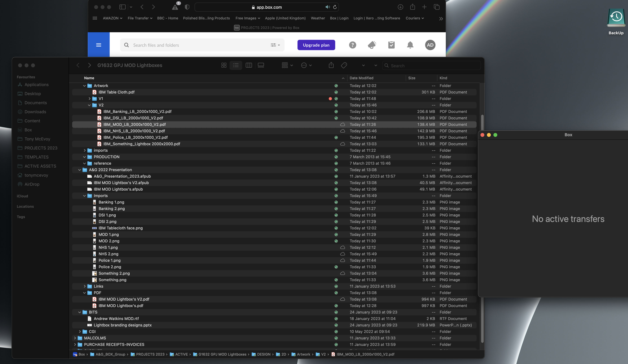This screenshot has height=364, width=628.
Task: Open the Box hamburger menu
Action: pyautogui.click(x=98, y=45)
